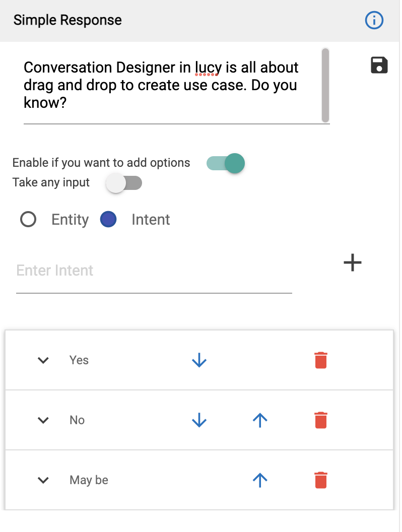Select the Intent radio button
Screen dimensions: 402x532
(x=109, y=220)
